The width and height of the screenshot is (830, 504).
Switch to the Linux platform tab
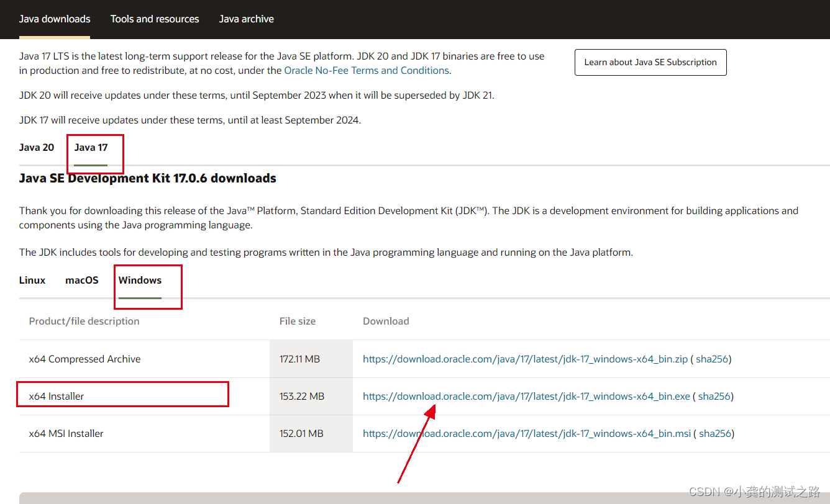pos(32,281)
